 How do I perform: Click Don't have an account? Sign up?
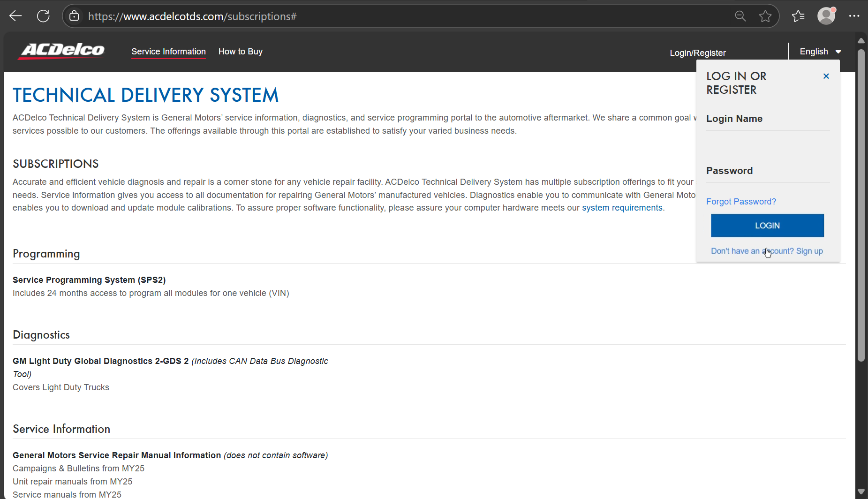point(766,251)
